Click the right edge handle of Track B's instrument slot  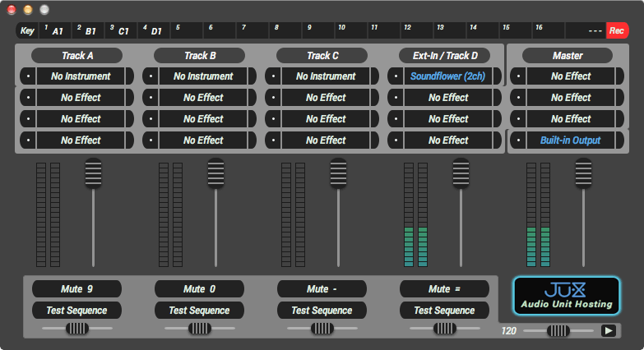pyautogui.click(x=253, y=76)
